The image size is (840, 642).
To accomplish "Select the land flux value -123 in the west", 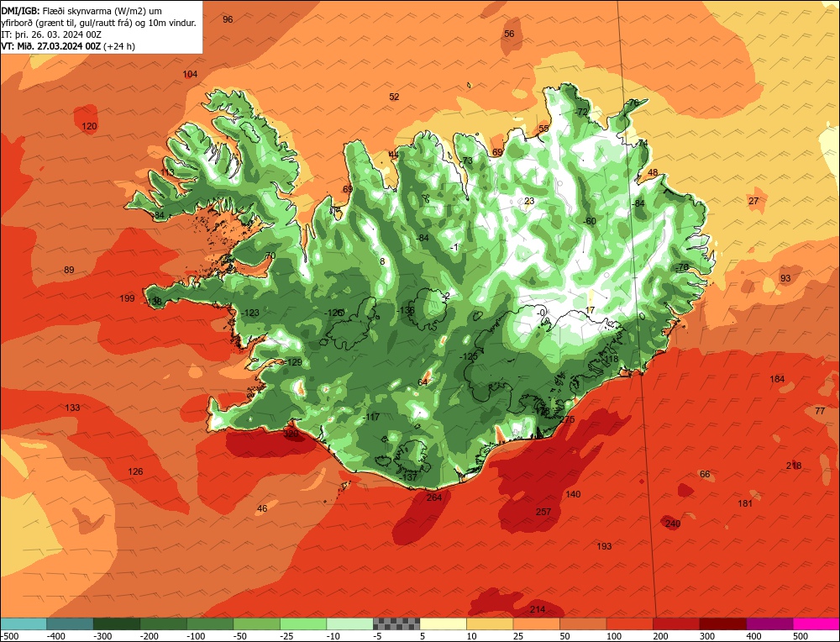I will click(250, 313).
